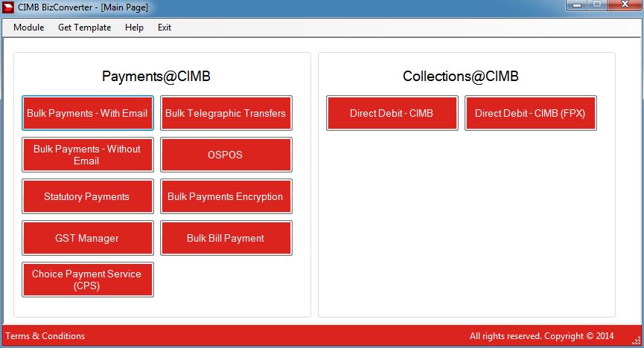This screenshot has height=348, width=644.
Task: Close the BizConverter window
Action: [x=625, y=5]
